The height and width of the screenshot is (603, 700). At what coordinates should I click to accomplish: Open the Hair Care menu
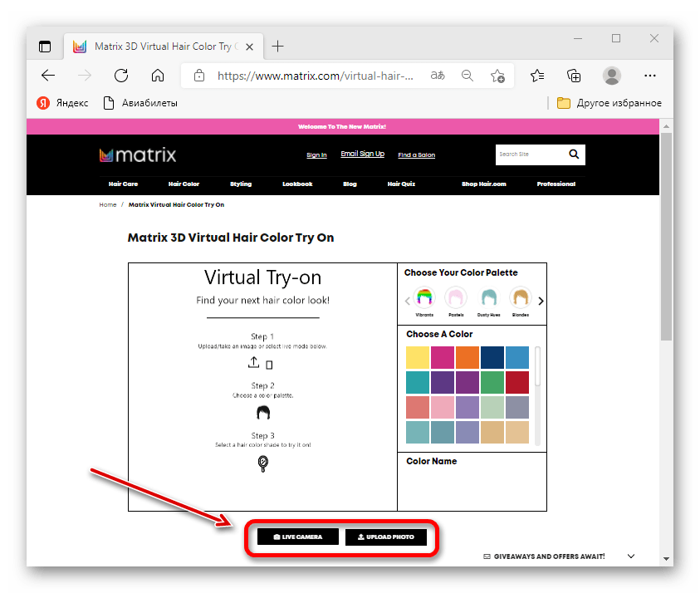tap(123, 184)
